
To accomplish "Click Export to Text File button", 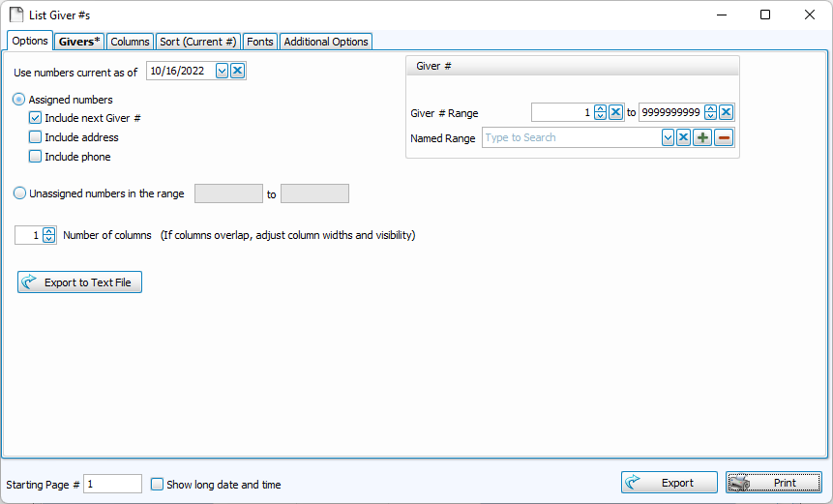I will [x=80, y=282].
